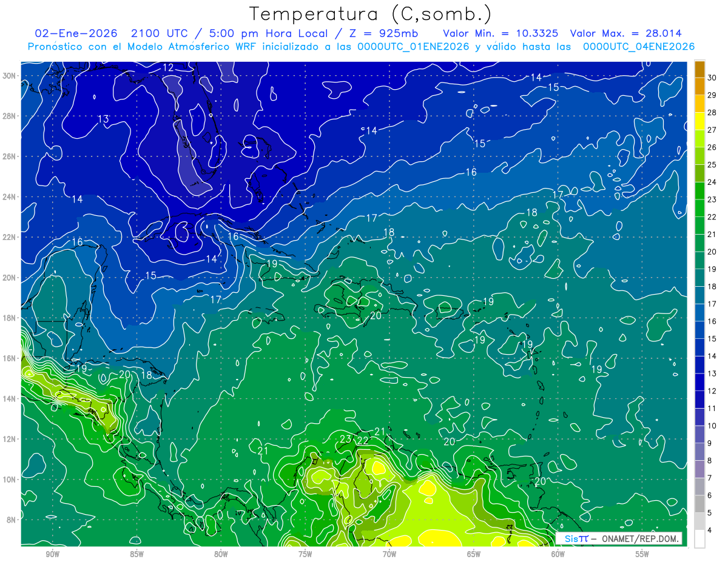Select the valid-until stamp '0000UTC_04ENE2026'
This screenshot has width=728, height=562.
tap(638, 47)
